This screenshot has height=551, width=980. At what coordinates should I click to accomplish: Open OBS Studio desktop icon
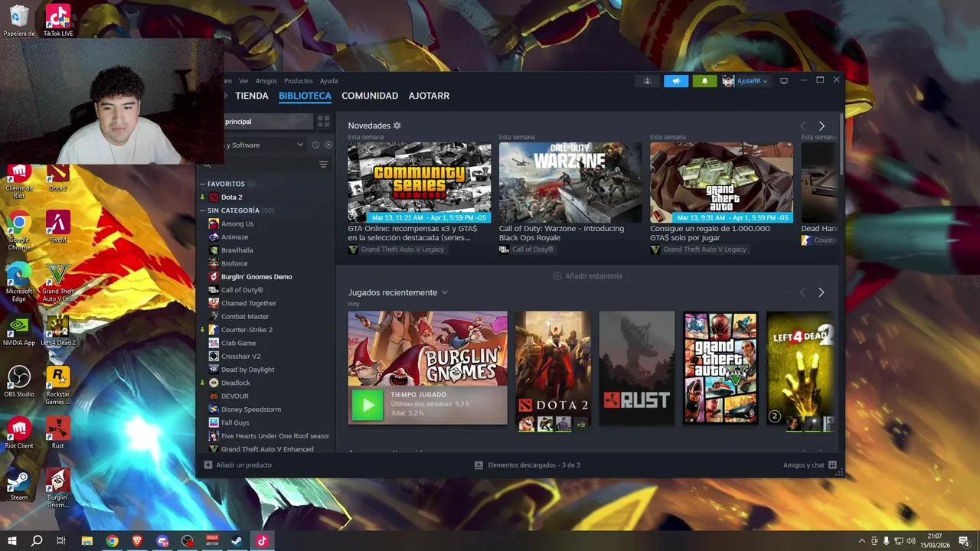click(19, 377)
